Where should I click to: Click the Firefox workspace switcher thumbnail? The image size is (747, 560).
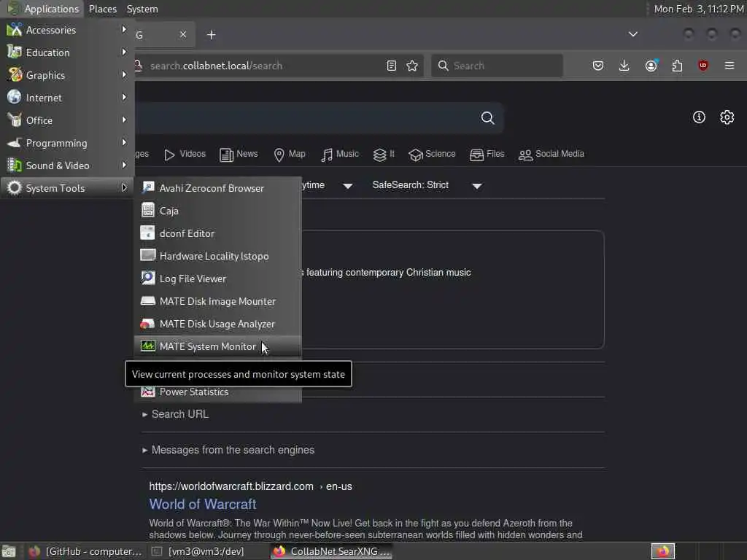pyautogui.click(x=662, y=551)
